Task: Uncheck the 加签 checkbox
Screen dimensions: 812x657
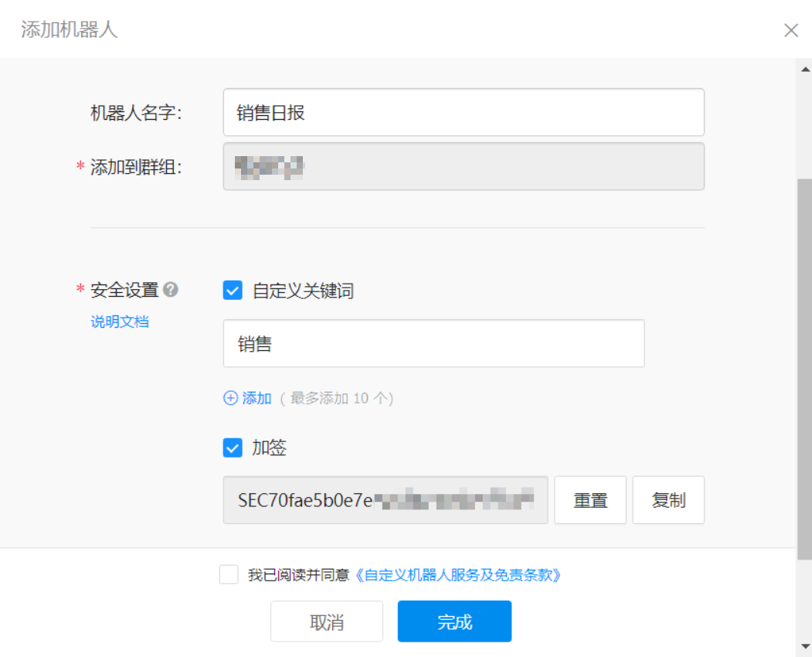Action: [233, 448]
